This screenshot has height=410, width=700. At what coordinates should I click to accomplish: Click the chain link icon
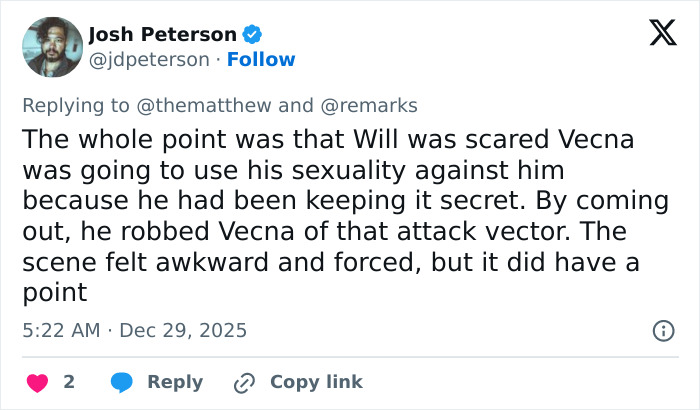coord(244,382)
